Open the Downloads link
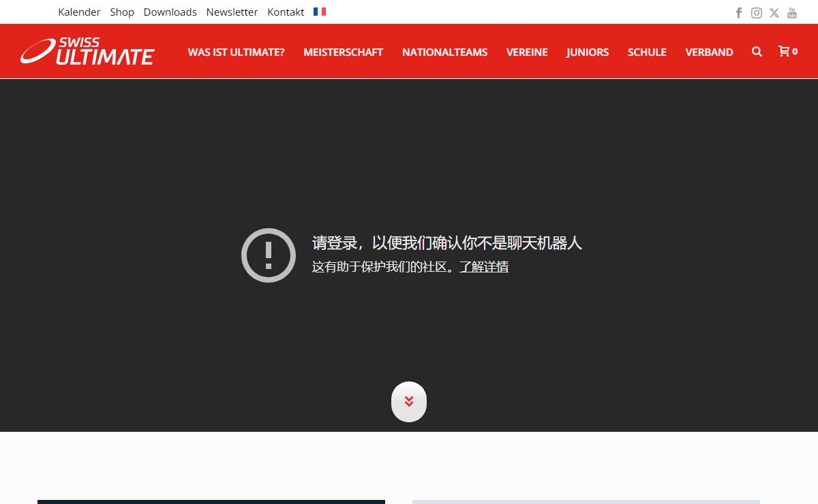The height and width of the screenshot is (504, 818). (x=170, y=12)
